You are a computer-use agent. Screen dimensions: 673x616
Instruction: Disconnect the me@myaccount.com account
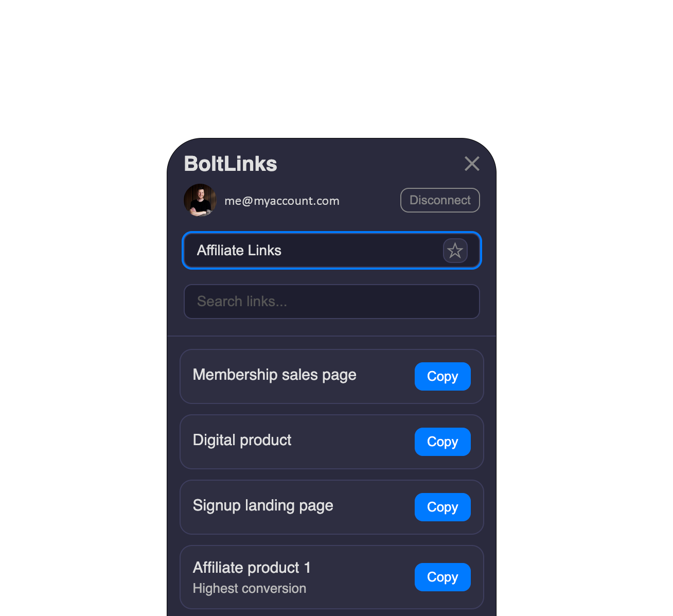(440, 200)
